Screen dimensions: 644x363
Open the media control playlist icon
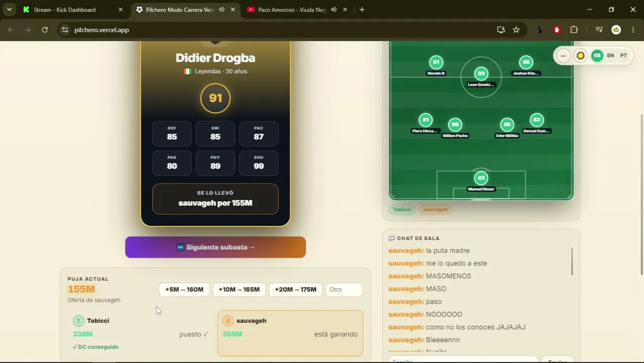[x=599, y=30]
